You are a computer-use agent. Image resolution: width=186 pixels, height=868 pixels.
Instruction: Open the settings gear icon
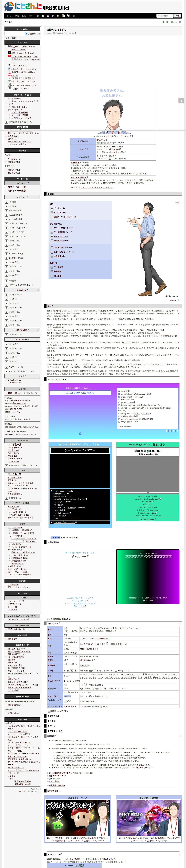(180, 22)
